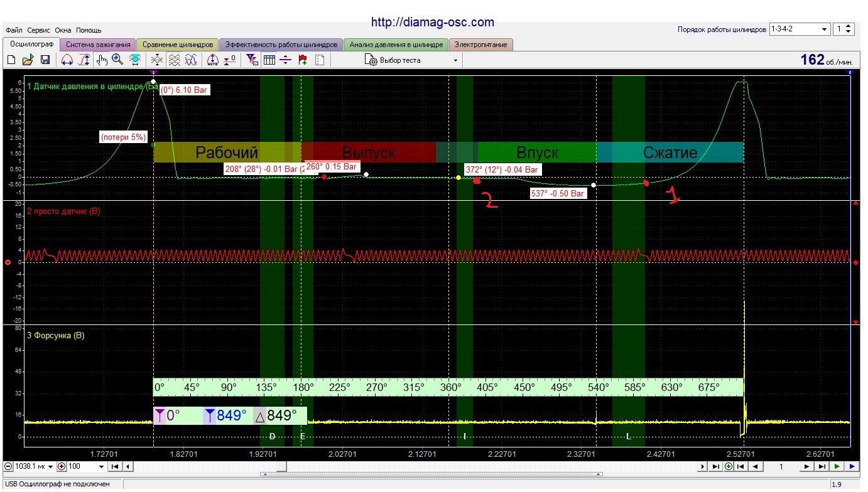
Task: Click the Сжатие stroke phase bar
Action: click(670, 152)
